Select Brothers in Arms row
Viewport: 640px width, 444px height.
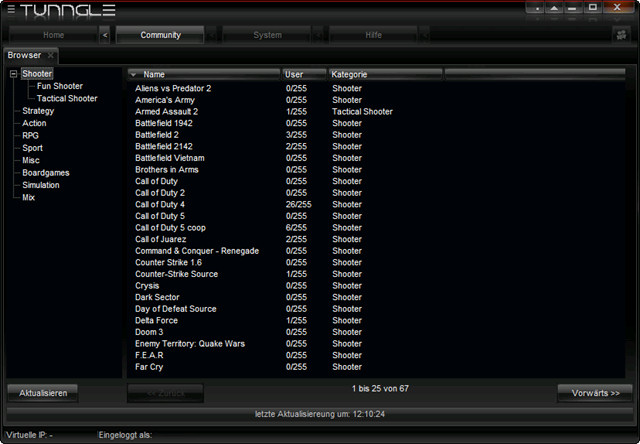tap(376, 169)
